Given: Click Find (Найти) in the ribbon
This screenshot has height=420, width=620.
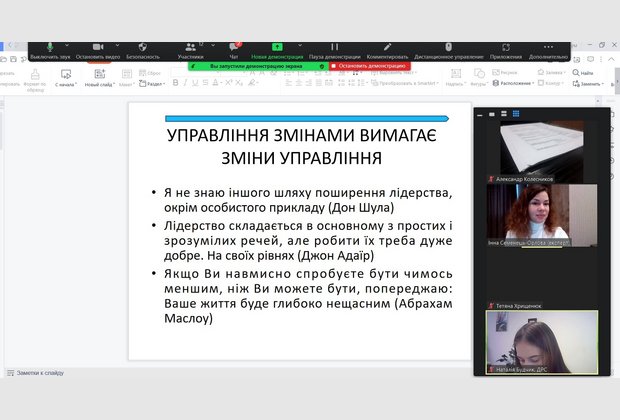Looking at the screenshot, I should [585, 73].
